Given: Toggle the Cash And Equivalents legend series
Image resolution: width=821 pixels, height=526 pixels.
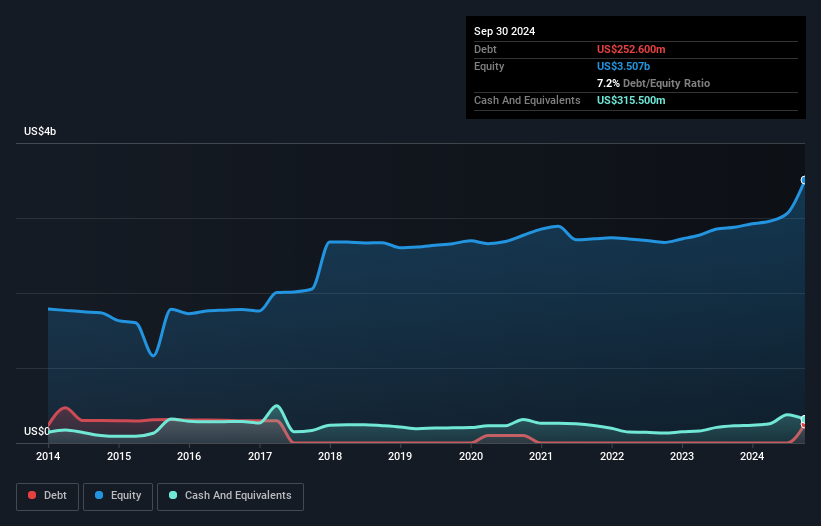Looking at the screenshot, I should pyautogui.click(x=230, y=496).
